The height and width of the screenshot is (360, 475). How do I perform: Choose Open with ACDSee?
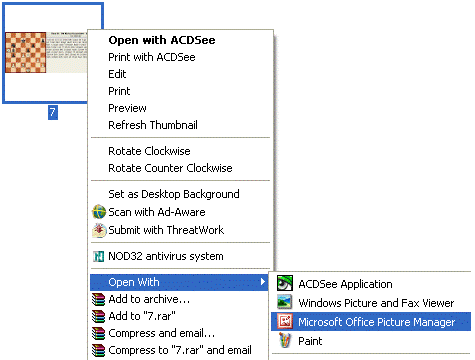[180, 40]
